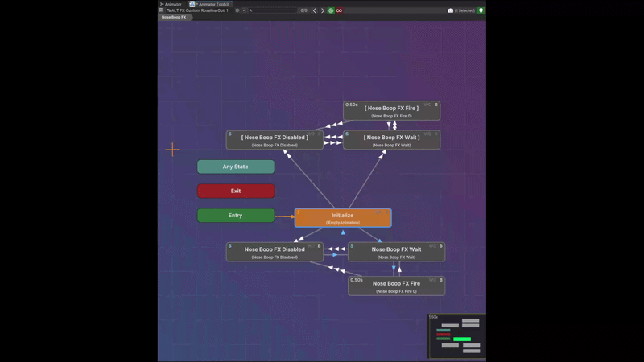Click S icon on [ Nose Boop FX Disabled ]

pos(230,134)
